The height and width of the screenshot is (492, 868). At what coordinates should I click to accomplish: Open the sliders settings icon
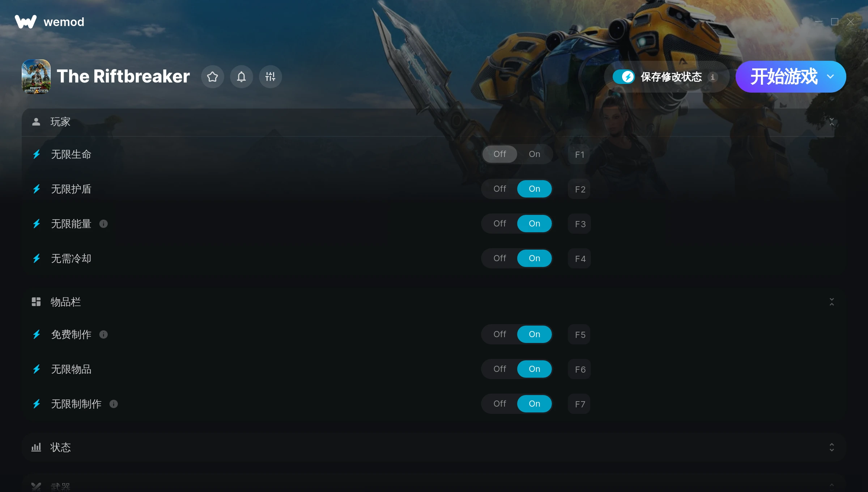click(x=271, y=77)
